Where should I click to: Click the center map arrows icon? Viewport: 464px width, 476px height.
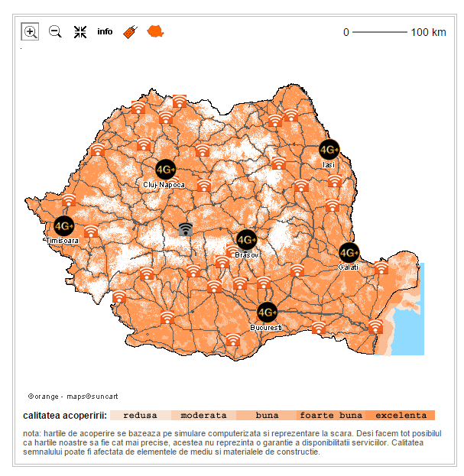point(80,31)
